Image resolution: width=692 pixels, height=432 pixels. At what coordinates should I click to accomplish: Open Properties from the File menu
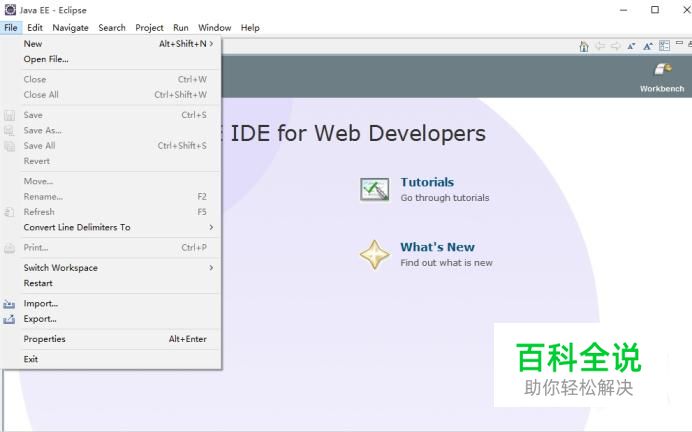pyautogui.click(x=110, y=339)
